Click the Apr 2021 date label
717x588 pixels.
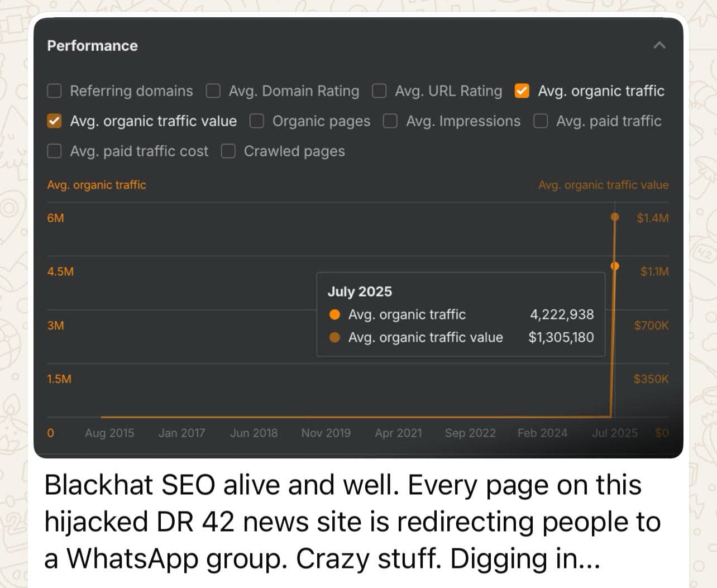coord(398,433)
